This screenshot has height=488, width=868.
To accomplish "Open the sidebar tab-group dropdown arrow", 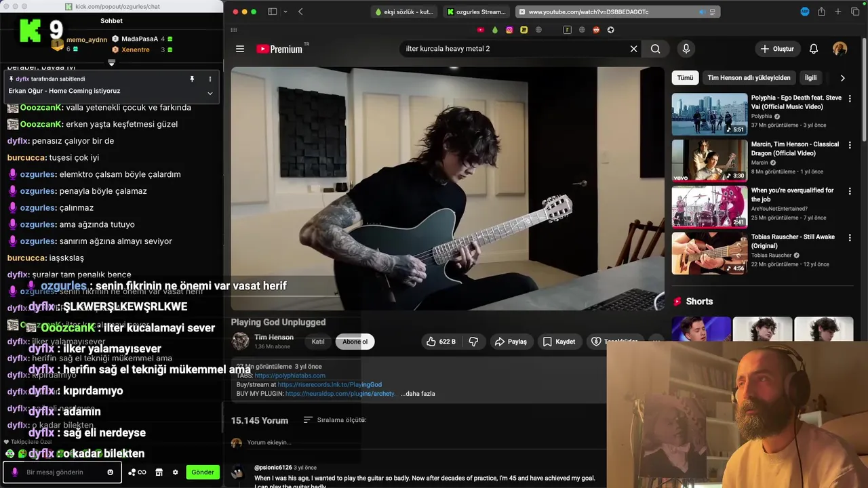I will 285,12.
